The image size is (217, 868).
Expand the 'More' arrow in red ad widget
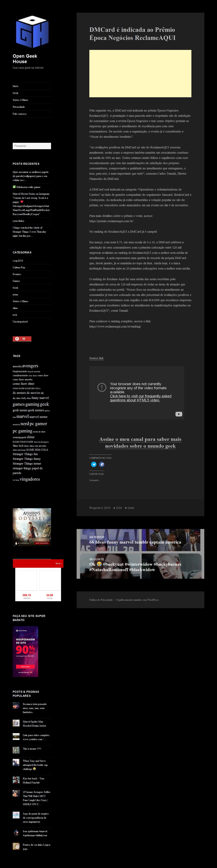[x=58, y=563]
